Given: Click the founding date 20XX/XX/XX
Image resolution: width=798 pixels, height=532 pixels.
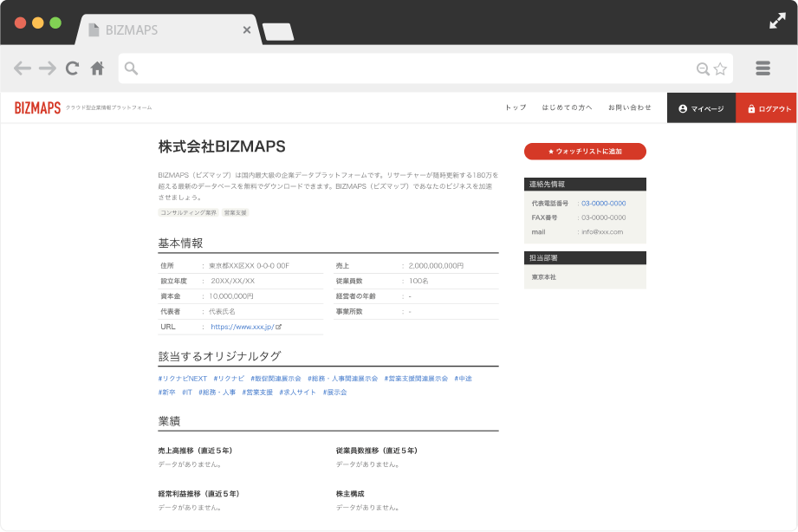Looking at the screenshot, I should coord(232,281).
